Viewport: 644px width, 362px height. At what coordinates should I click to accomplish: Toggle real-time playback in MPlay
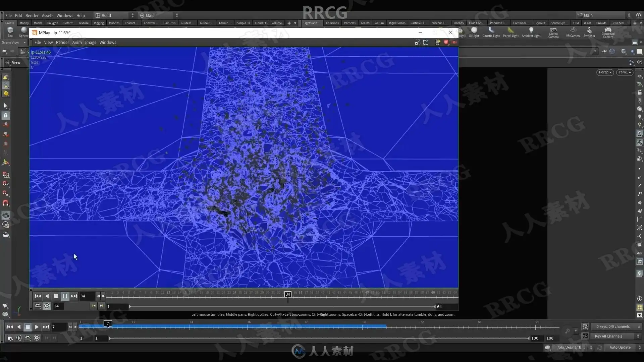click(x=47, y=306)
